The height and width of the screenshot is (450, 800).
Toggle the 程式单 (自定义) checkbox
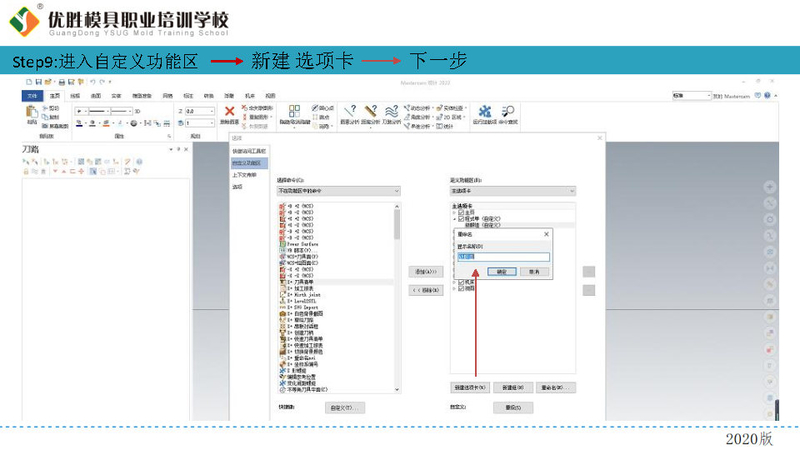pos(461,219)
